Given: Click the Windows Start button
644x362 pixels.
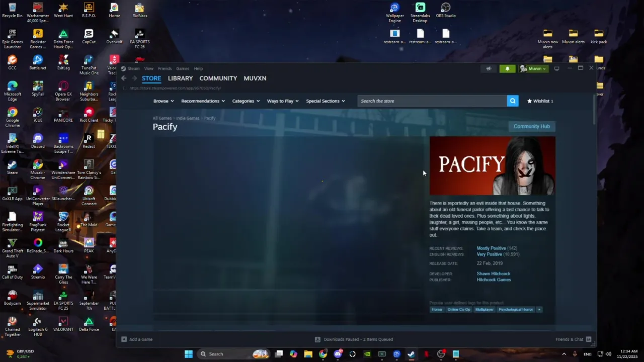Looking at the screenshot, I should click(x=189, y=354).
